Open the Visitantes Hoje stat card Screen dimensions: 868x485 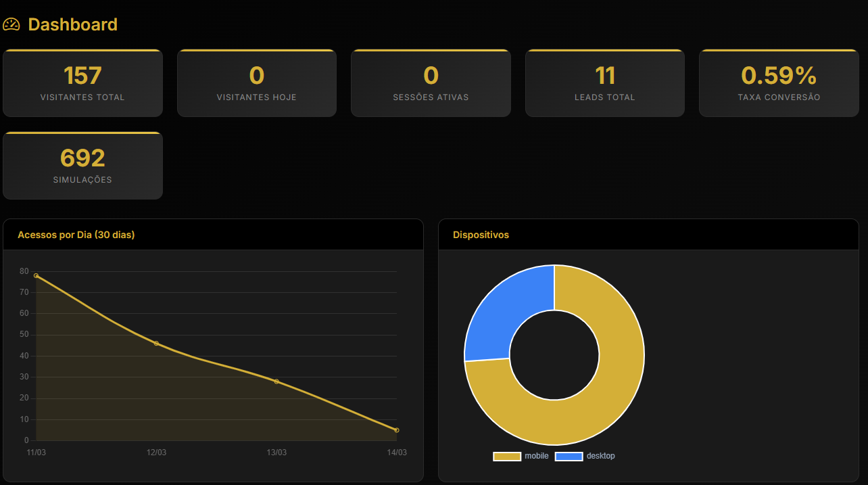point(256,83)
